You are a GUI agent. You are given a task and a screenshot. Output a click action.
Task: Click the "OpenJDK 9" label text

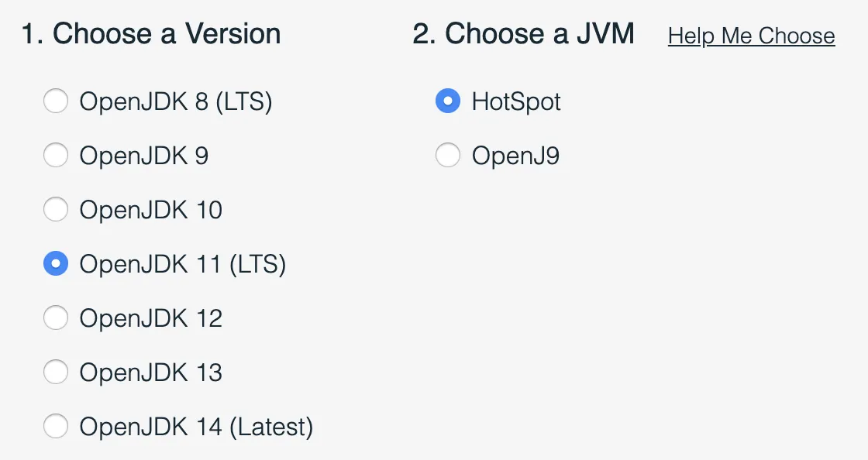144,156
